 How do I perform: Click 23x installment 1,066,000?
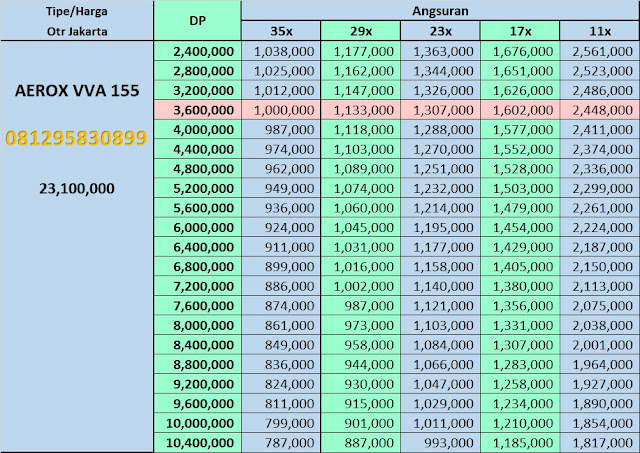pyautogui.click(x=440, y=365)
